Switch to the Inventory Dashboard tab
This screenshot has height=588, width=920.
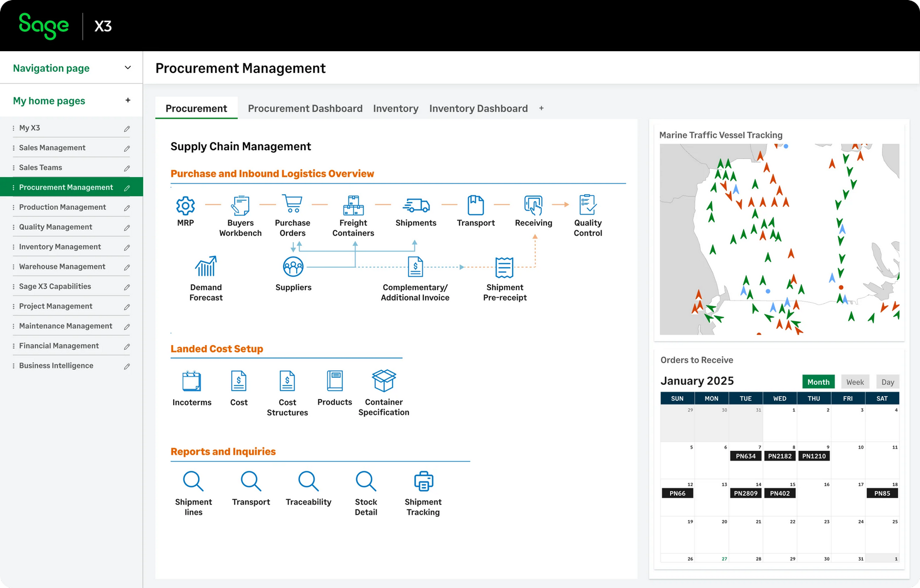[479, 108]
